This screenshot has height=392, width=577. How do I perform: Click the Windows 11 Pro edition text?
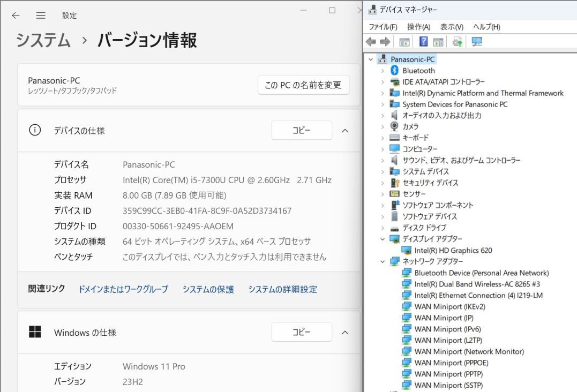point(154,366)
